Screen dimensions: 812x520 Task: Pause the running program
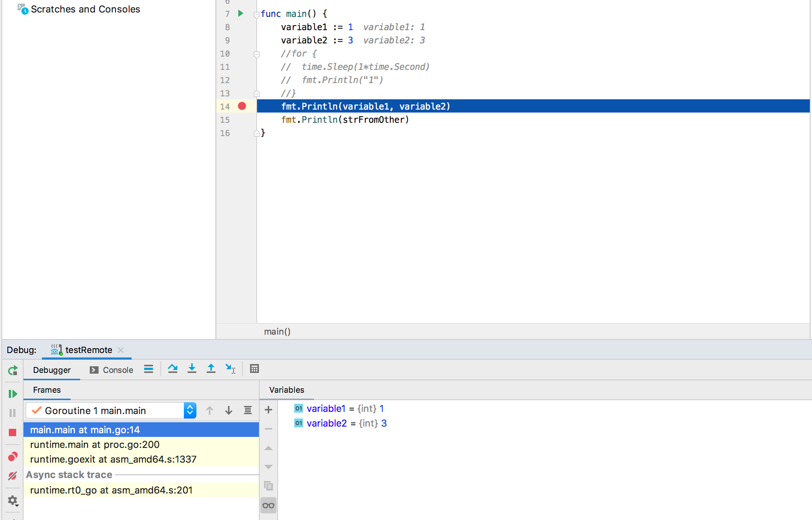[13, 413]
